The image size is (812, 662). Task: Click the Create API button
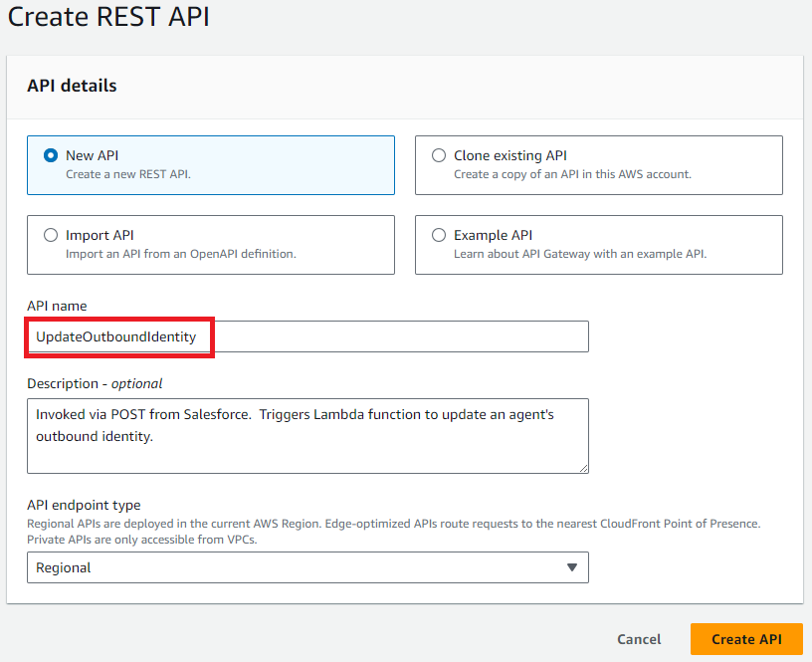[746, 639]
